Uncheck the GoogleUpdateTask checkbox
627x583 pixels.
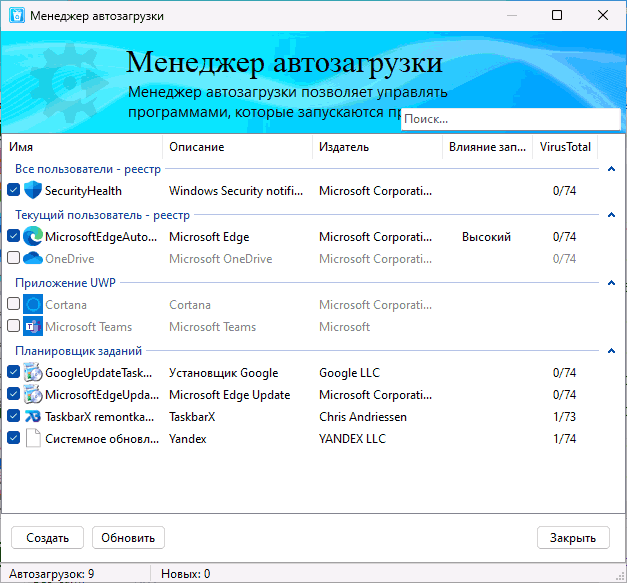(14, 372)
